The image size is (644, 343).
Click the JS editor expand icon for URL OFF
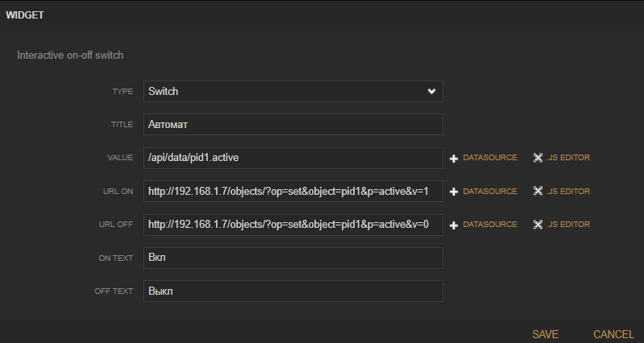point(538,225)
